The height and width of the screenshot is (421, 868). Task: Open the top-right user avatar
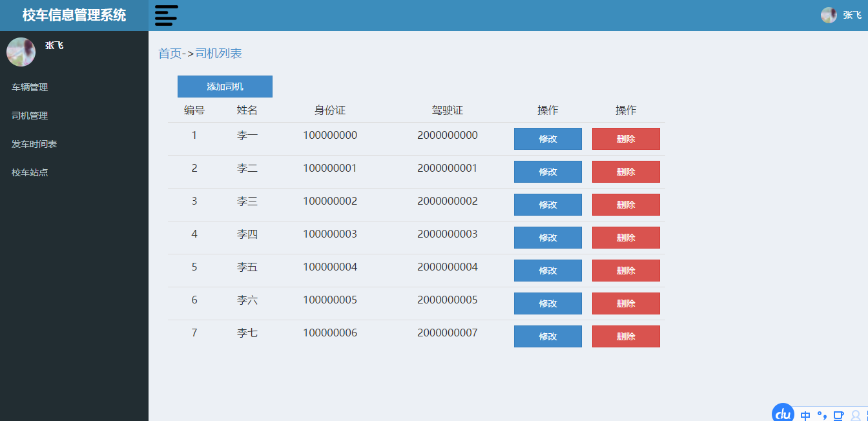829,15
